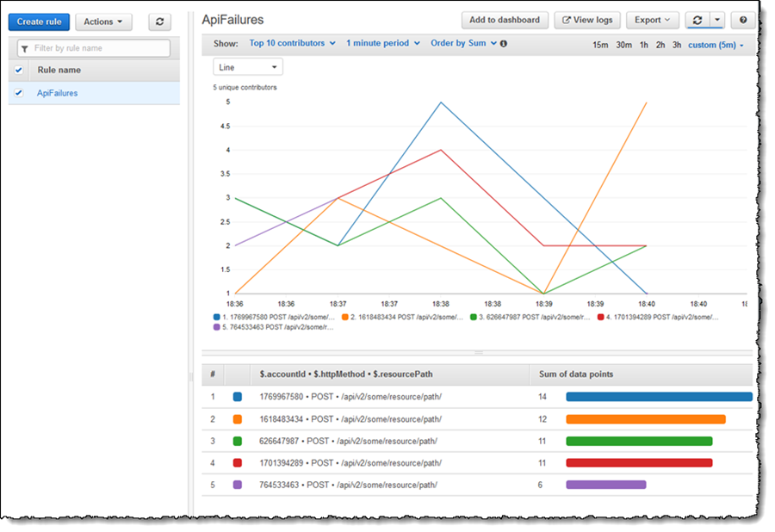Click the red color swatch in row 4
Screen dimensions: 775x532
(238, 462)
